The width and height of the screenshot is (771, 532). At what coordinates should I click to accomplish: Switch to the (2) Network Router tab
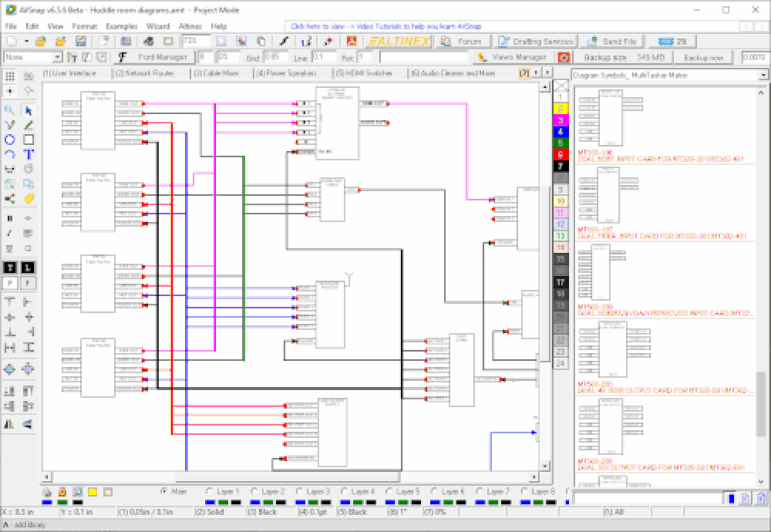click(144, 73)
